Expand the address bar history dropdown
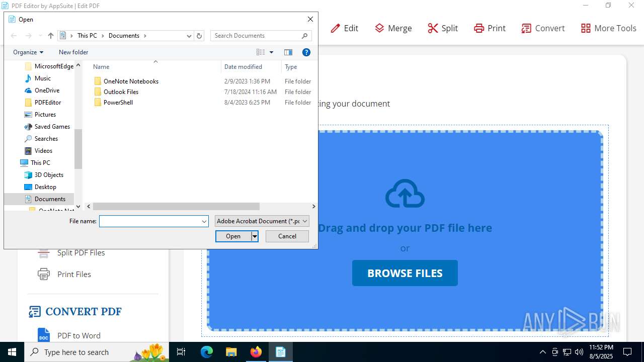This screenshot has width=644, height=362. [189, 36]
